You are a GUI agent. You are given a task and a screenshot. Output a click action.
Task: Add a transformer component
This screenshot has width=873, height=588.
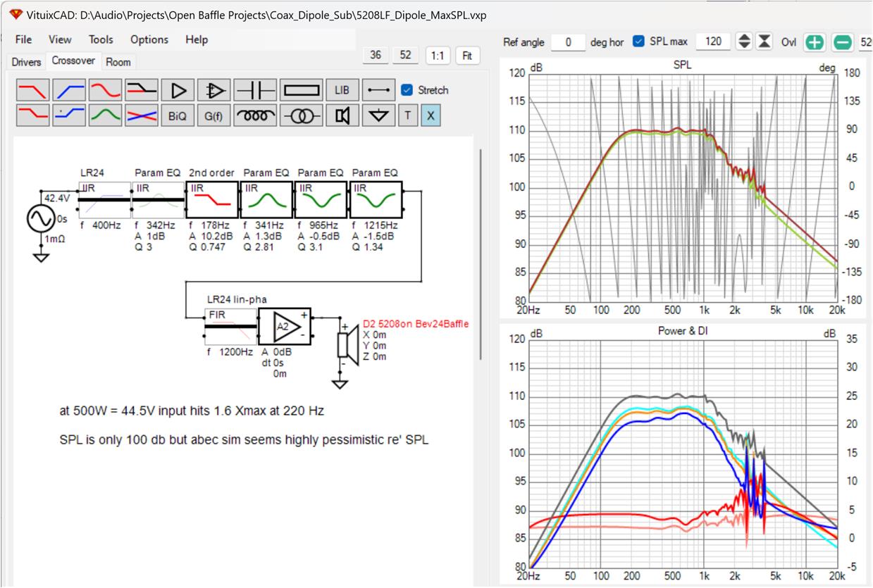(x=301, y=115)
